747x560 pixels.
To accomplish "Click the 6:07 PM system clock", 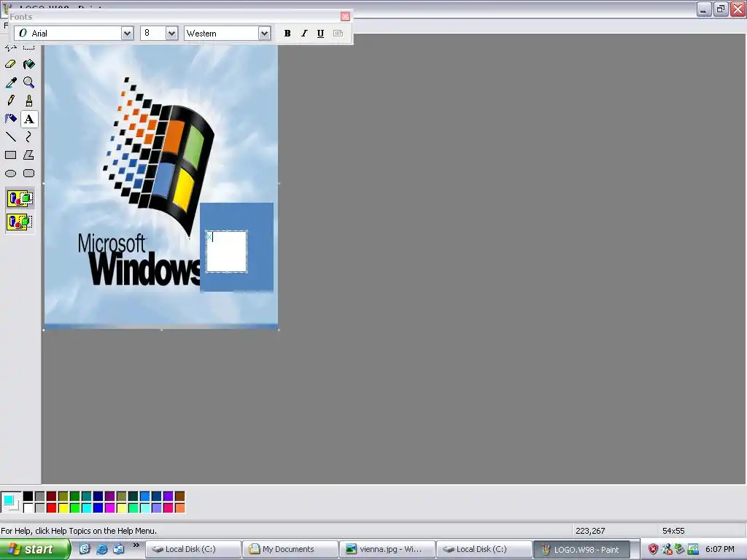I will [720, 549].
